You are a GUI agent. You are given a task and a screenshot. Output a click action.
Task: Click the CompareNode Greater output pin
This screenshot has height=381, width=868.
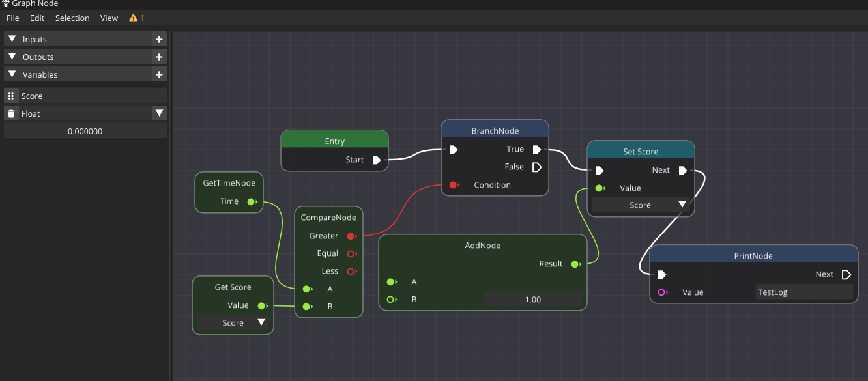(352, 236)
